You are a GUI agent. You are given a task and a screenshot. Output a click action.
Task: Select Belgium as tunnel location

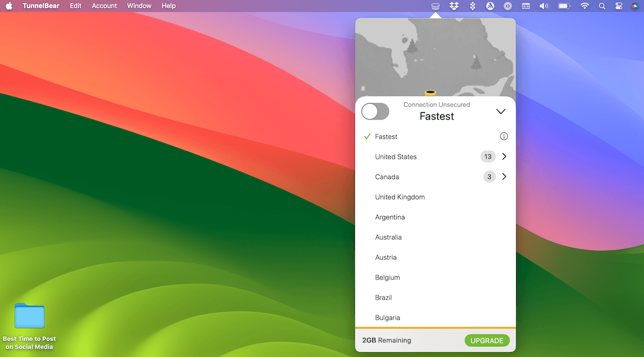click(436, 277)
